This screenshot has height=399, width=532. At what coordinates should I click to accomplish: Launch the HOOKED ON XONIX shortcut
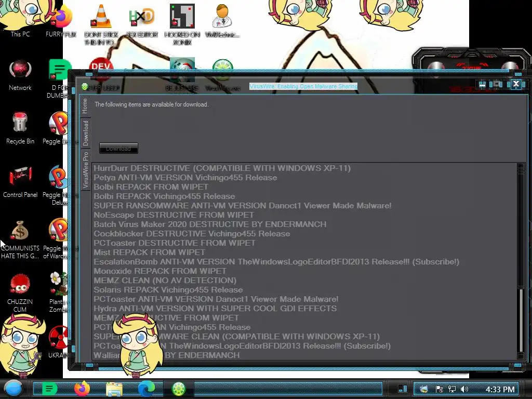point(182,24)
